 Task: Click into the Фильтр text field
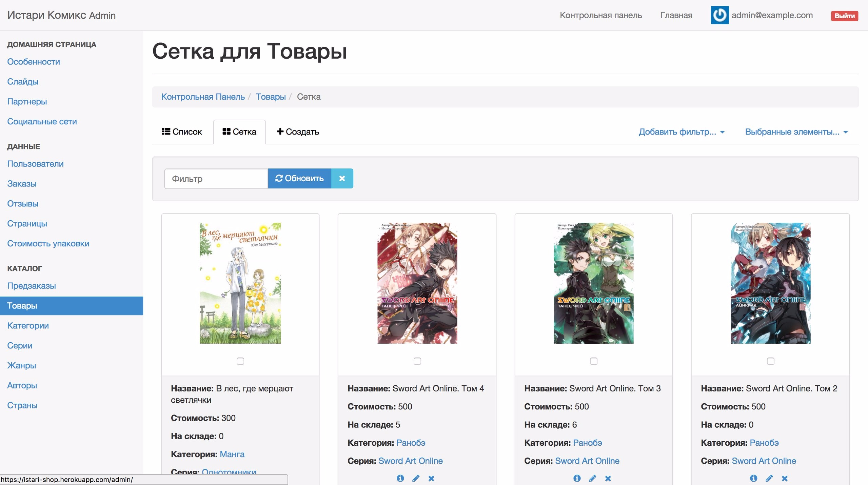point(216,179)
